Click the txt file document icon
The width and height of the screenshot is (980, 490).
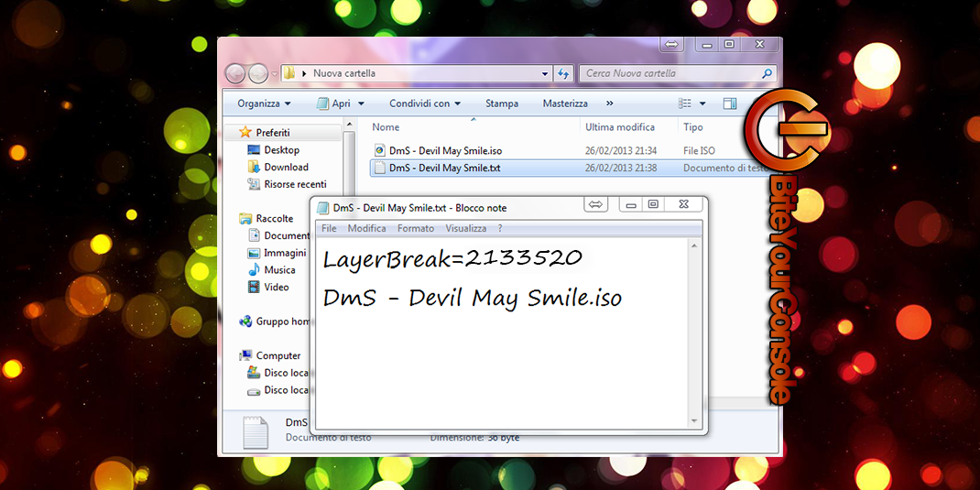(380, 168)
